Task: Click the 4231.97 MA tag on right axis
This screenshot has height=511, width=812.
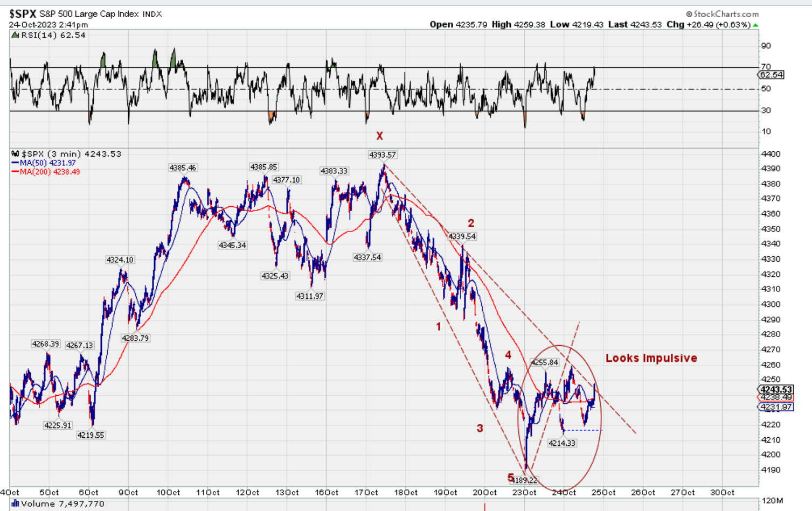Action: (x=776, y=407)
